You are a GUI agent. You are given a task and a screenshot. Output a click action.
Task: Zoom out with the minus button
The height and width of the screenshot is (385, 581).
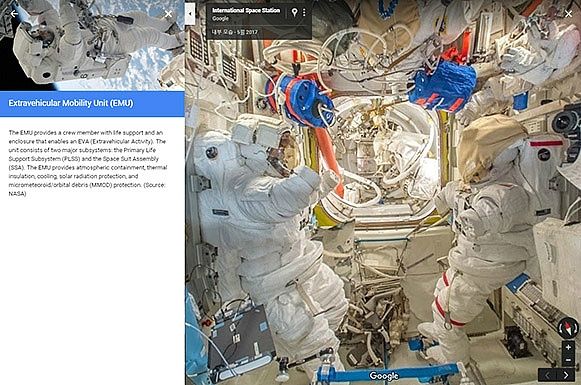[568, 360]
